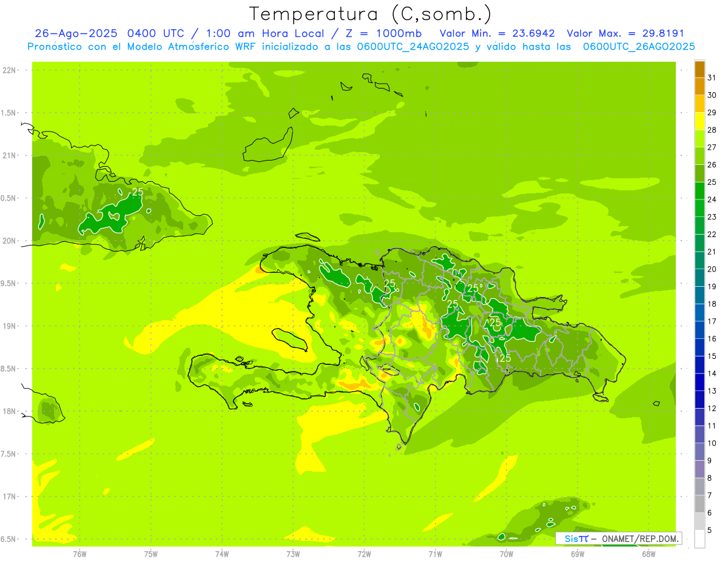This screenshot has height=562, width=728.
Task: Click the valid time '0600UTC_26AGO2025'
Action: click(x=639, y=46)
